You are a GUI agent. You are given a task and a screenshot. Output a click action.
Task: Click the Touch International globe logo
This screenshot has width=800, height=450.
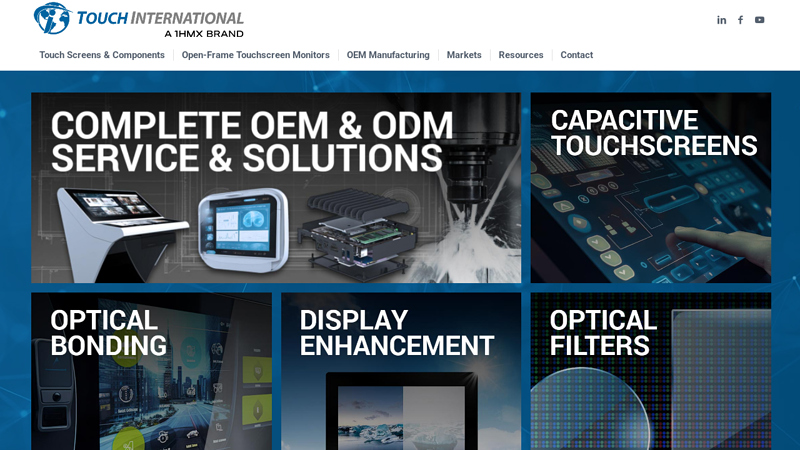52,18
